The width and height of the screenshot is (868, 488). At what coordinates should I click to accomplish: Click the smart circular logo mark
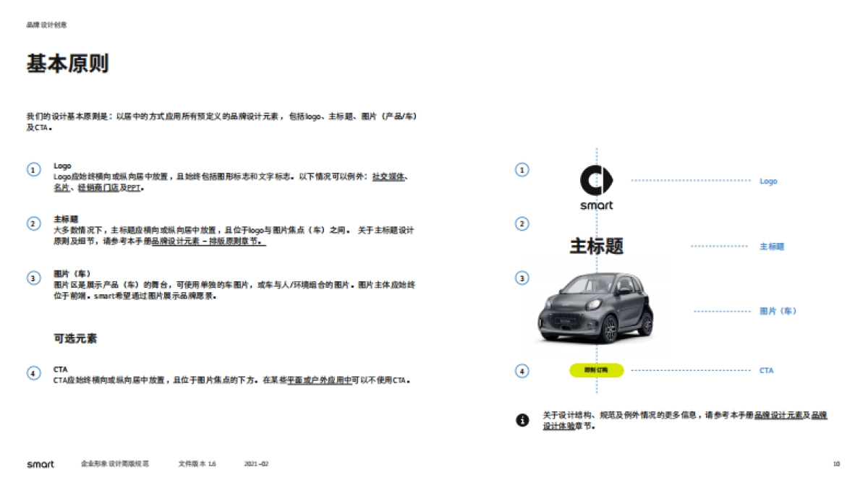click(x=597, y=179)
